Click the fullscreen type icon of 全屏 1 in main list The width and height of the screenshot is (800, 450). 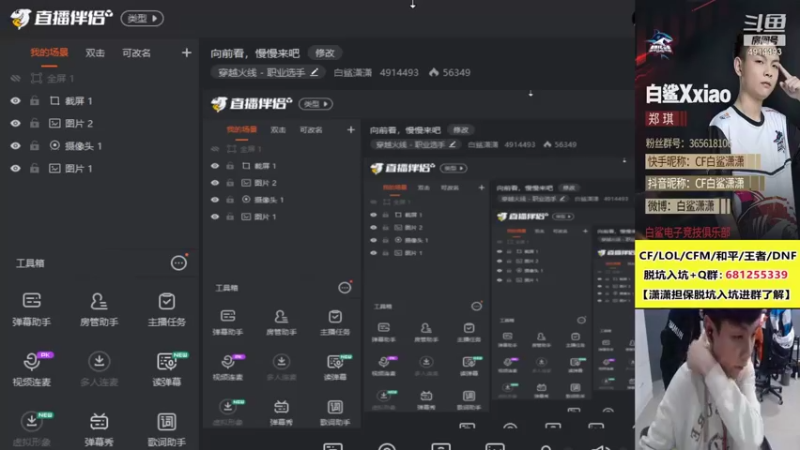36,78
